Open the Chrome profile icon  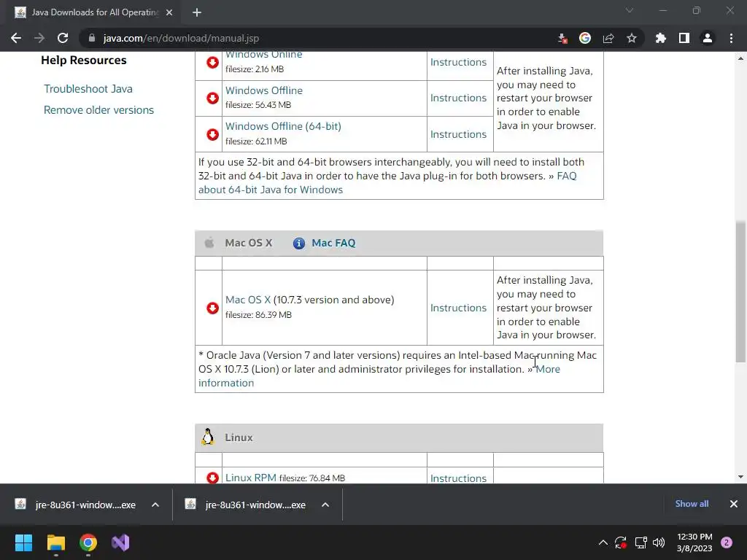coord(708,38)
